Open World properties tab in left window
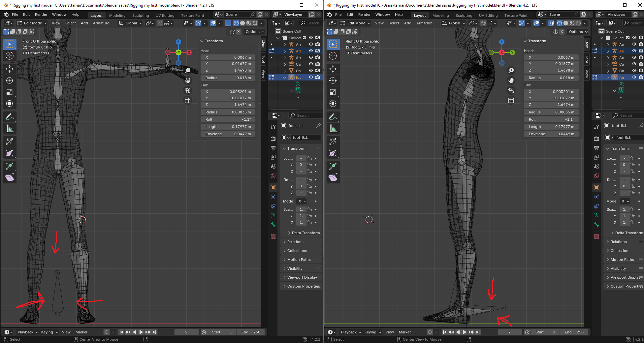This screenshot has width=644, height=343. [x=273, y=176]
